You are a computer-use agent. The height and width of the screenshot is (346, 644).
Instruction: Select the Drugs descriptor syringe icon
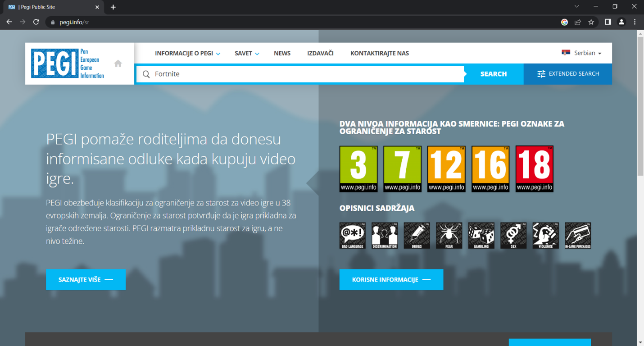click(417, 235)
